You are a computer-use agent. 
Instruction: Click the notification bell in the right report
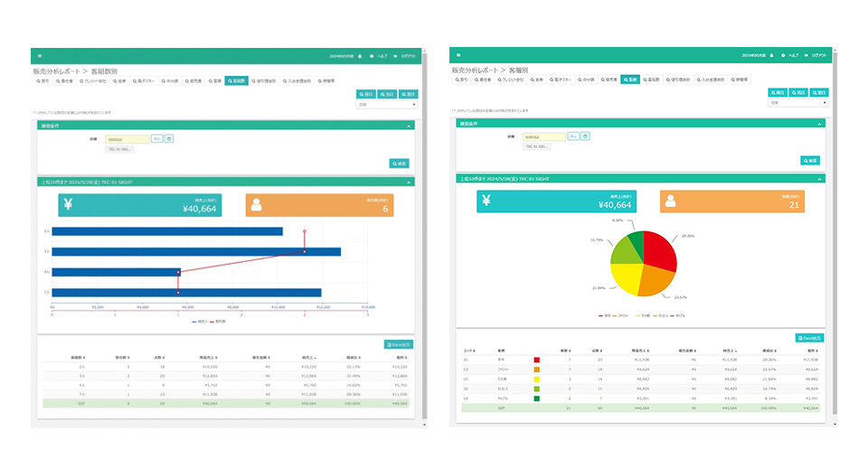pyautogui.click(x=772, y=55)
